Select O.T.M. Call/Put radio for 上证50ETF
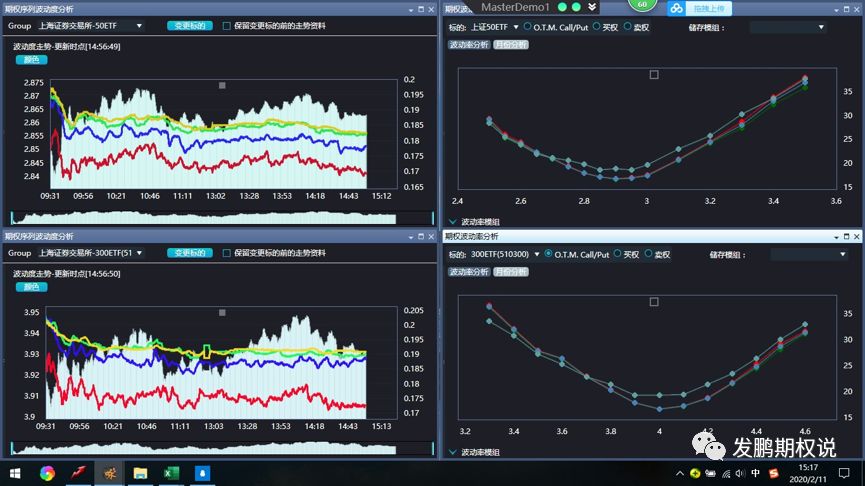865x486 pixels. pos(527,26)
